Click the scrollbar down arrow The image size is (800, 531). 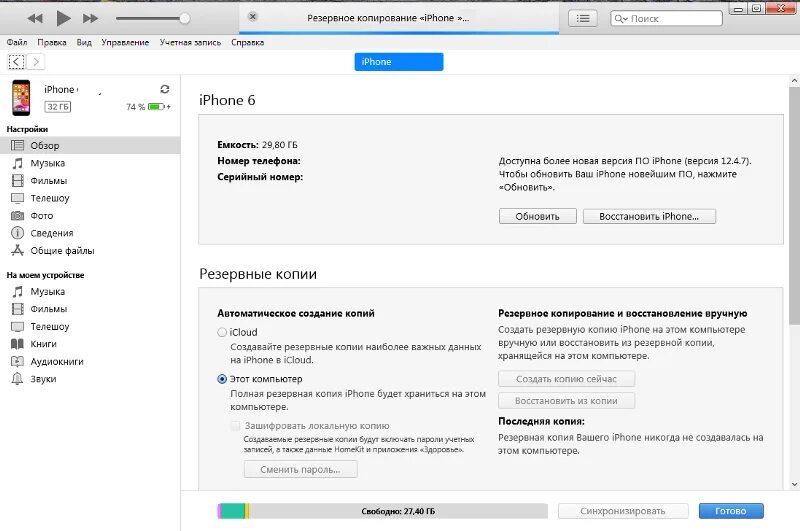[794, 485]
